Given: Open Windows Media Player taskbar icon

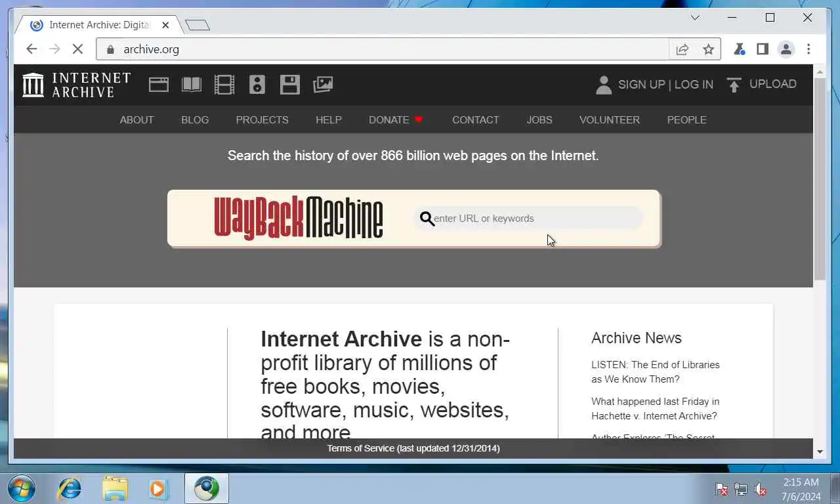Looking at the screenshot, I should [158, 489].
